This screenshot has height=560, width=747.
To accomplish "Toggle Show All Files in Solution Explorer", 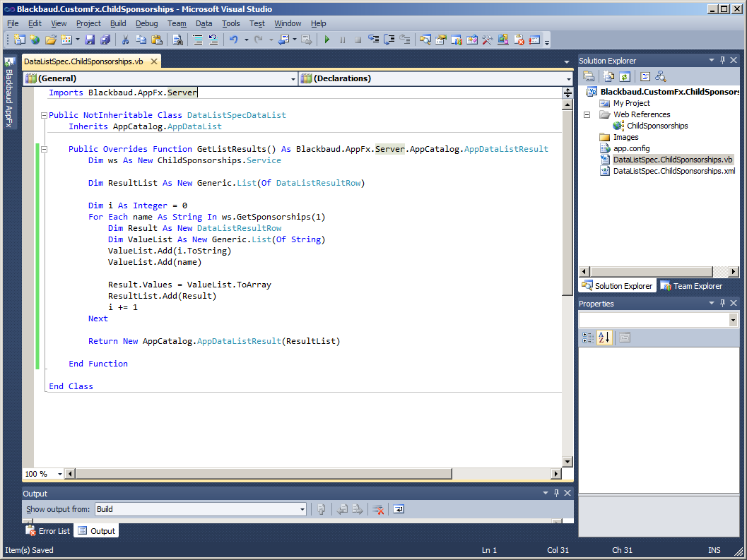I will (x=608, y=76).
